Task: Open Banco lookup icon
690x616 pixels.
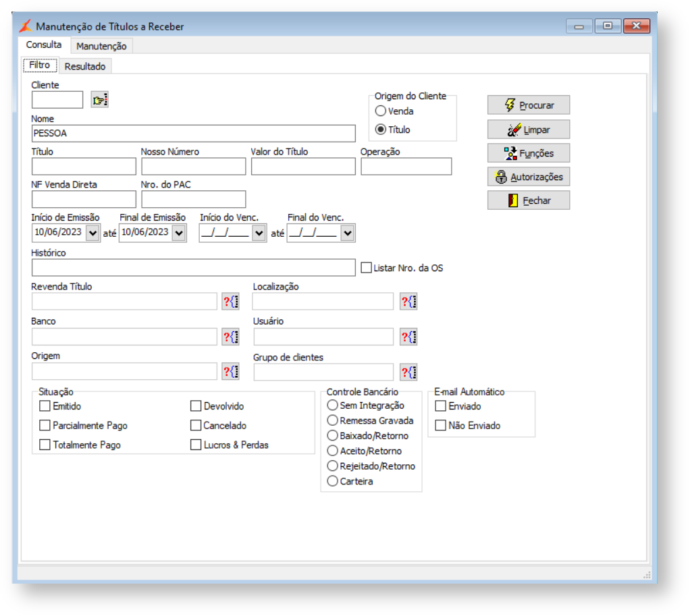Action: (231, 337)
